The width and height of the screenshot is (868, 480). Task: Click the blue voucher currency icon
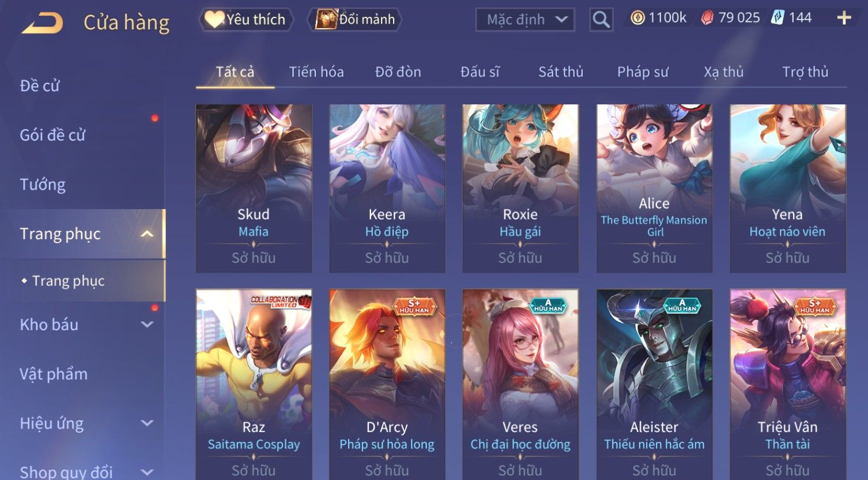coord(778,18)
